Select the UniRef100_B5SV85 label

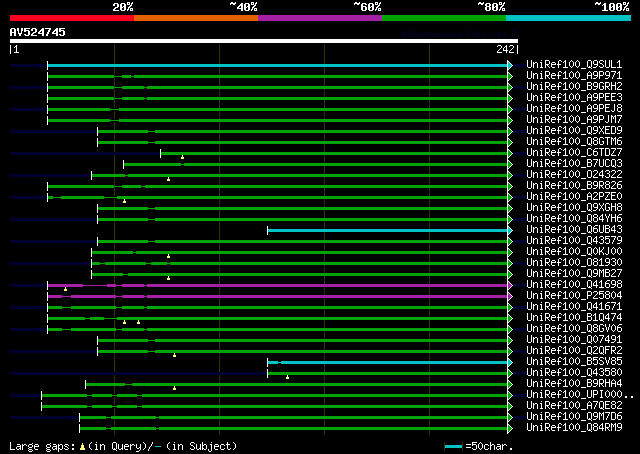[574, 362]
